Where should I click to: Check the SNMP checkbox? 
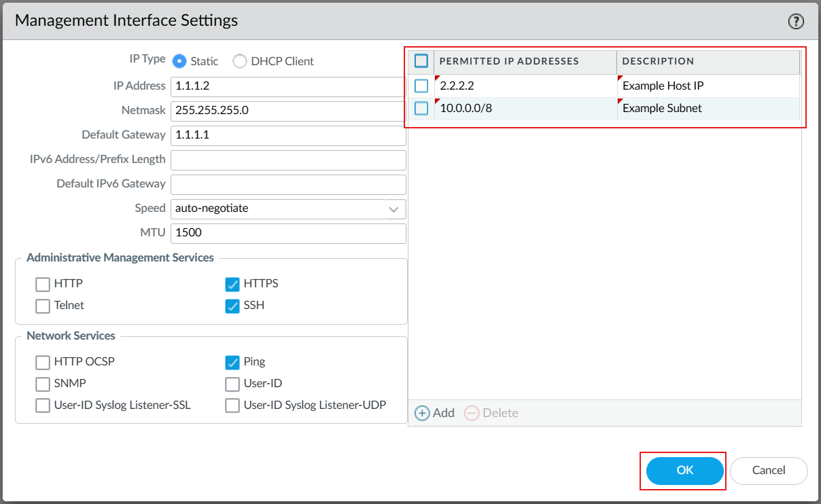[x=43, y=384]
